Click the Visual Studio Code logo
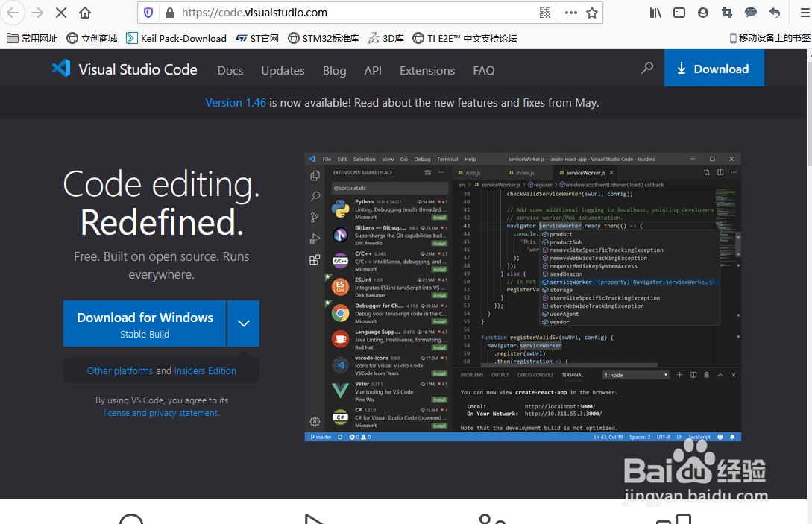 [125, 69]
